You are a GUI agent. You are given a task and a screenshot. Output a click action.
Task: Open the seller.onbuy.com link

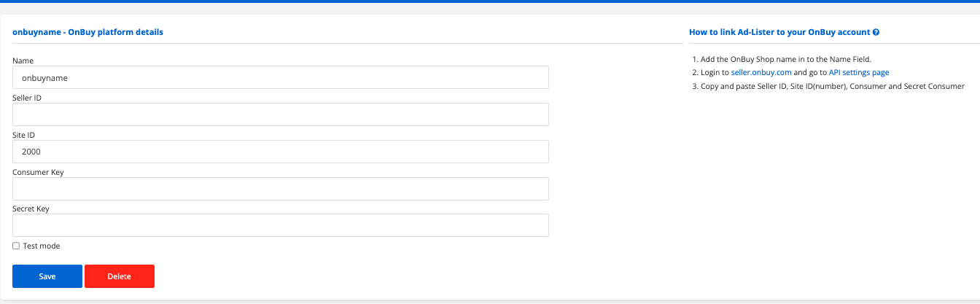pyautogui.click(x=761, y=73)
